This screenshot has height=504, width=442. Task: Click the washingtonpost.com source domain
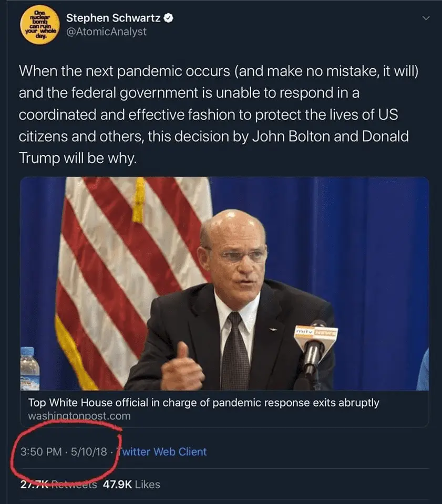pos(79,416)
